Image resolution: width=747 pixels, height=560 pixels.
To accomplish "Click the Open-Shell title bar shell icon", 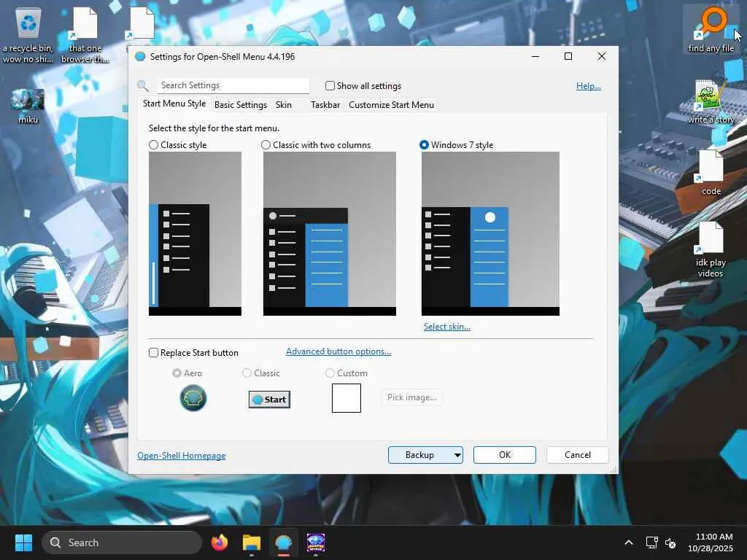I will point(140,57).
